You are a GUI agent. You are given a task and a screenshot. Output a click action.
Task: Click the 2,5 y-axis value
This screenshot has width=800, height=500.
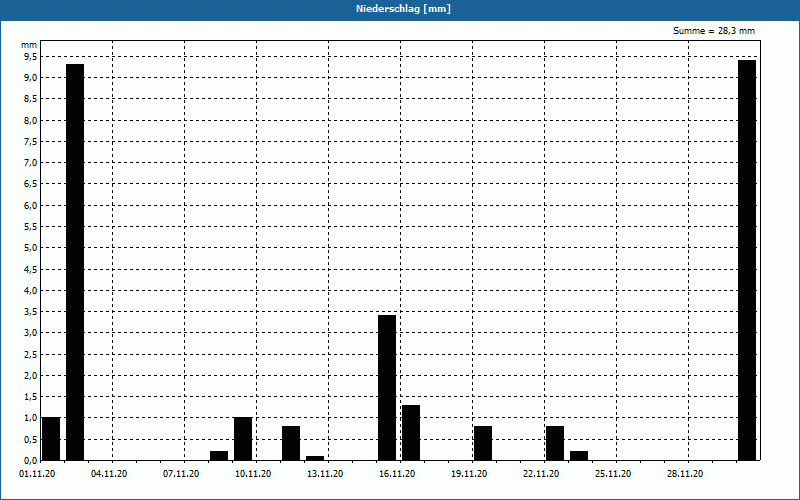click(x=31, y=354)
